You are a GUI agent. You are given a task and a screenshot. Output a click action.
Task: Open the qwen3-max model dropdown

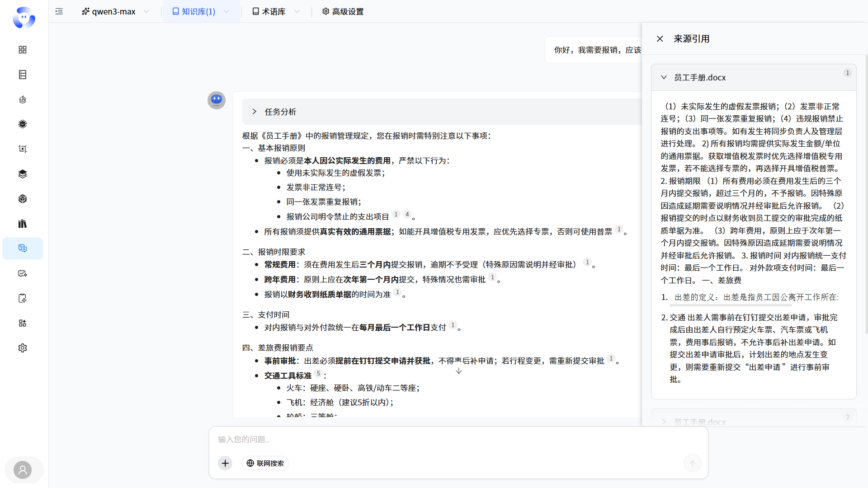point(116,11)
